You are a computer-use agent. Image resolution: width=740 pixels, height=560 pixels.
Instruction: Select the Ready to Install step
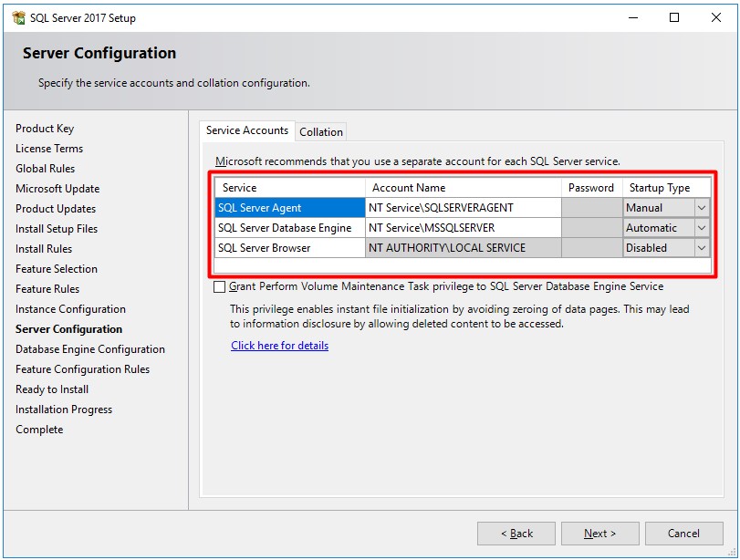pyautogui.click(x=51, y=389)
